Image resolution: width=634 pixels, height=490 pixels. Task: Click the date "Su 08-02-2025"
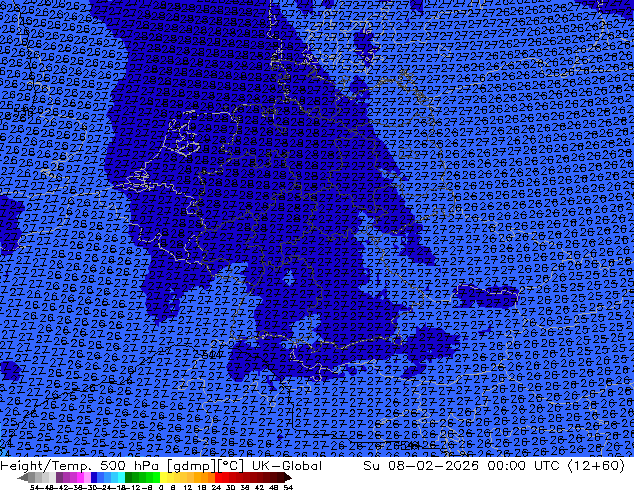click(421, 466)
